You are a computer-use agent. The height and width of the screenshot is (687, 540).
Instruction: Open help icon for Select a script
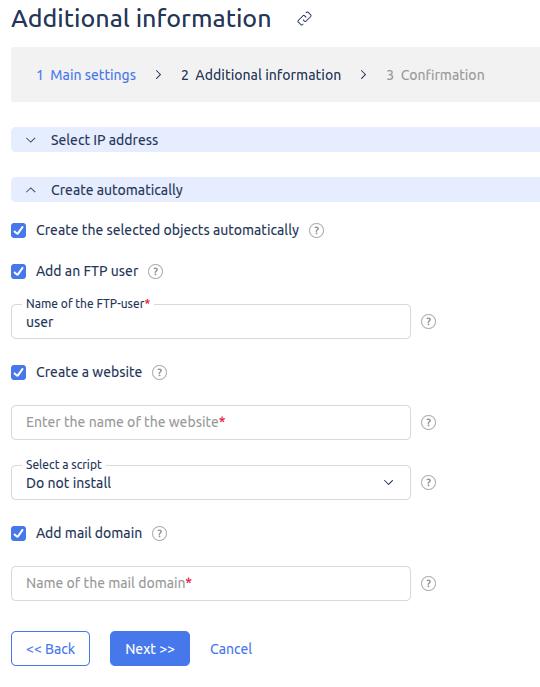[428, 482]
